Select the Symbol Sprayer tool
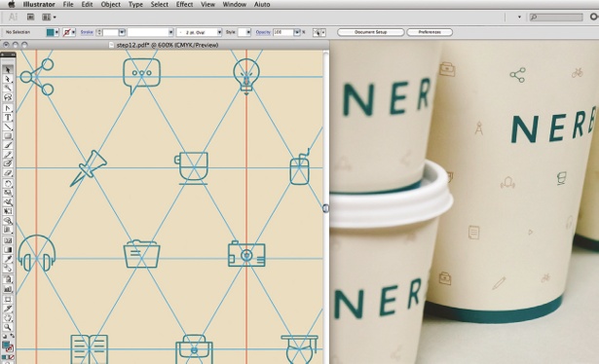The width and height of the screenshot is (599, 364). pos(8,279)
